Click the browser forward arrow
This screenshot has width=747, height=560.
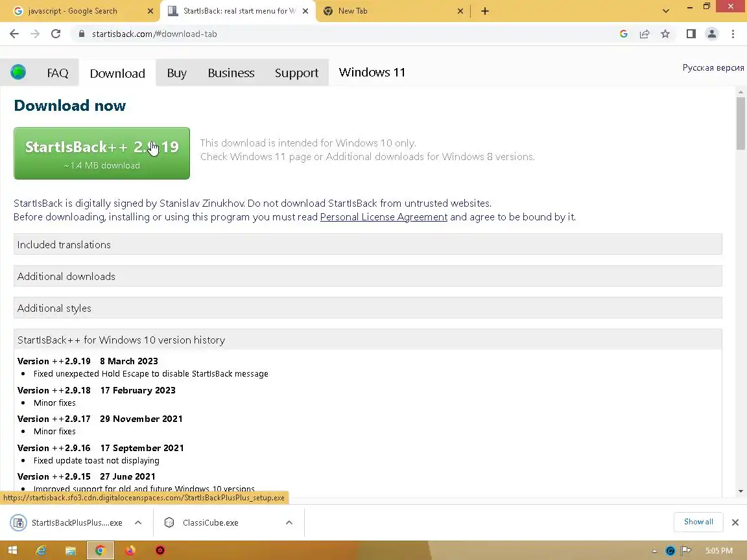point(35,34)
